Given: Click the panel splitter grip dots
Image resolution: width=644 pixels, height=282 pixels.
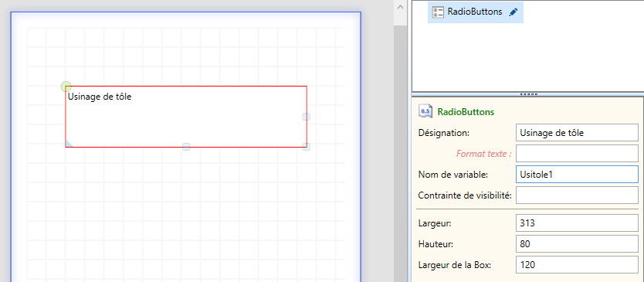Looking at the screenshot, I should coord(528,94).
